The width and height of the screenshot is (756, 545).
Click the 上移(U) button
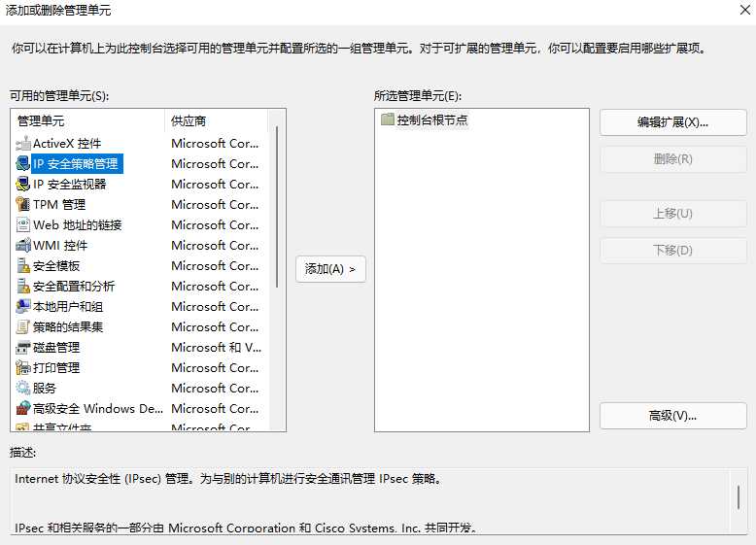(x=673, y=214)
